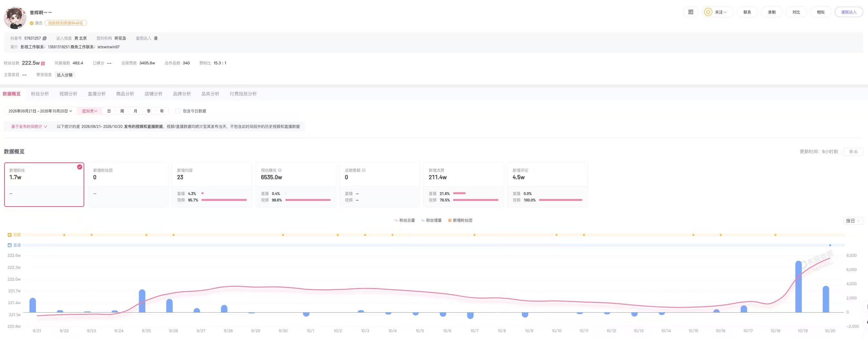This screenshot has height=339, width=868.
Task: Open the QR code icon button
Action: point(691,12)
